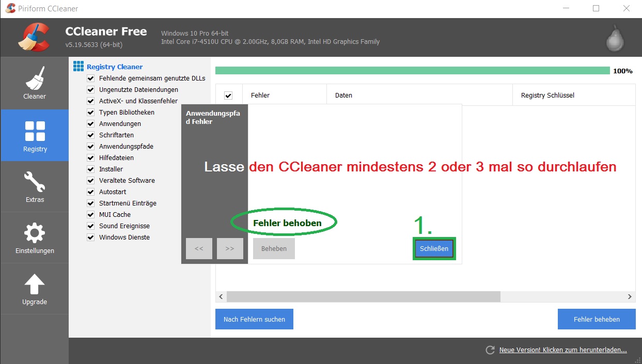Click the CCleaner logo in header
The height and width of the screenshot is (364, 642).
34,38
